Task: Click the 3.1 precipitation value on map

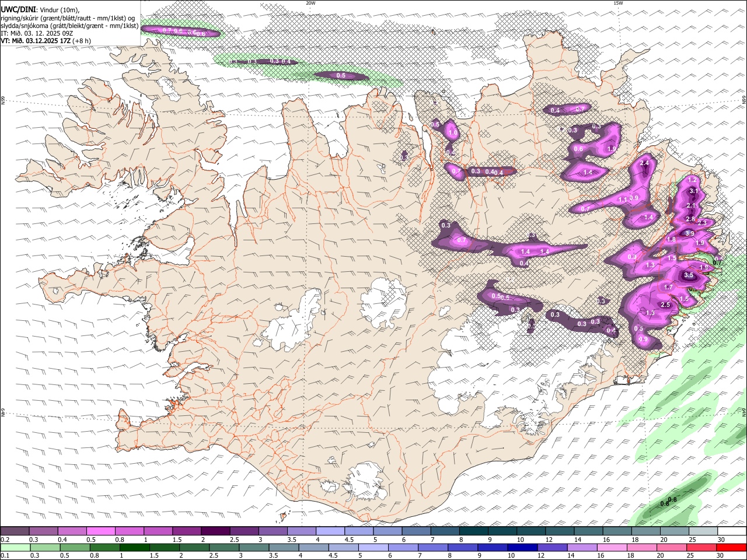Action: (x=694, y=191)
